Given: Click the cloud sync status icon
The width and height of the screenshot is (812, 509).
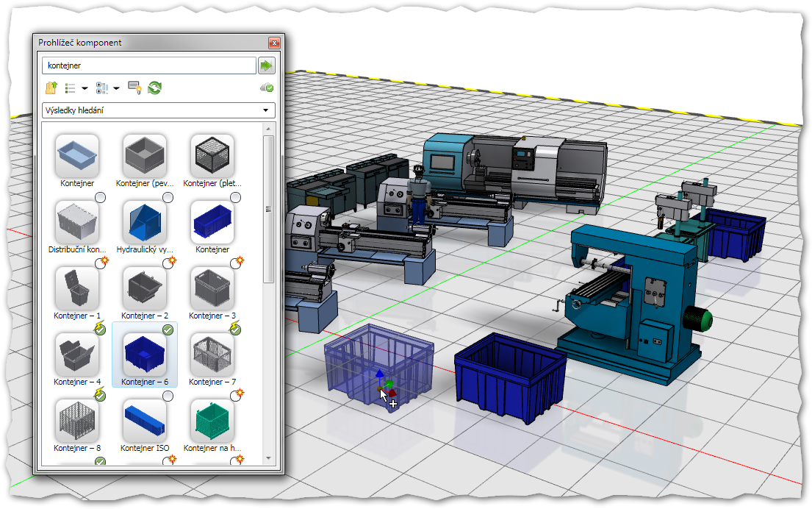Looking at the screenshot, I should (267, 88).
